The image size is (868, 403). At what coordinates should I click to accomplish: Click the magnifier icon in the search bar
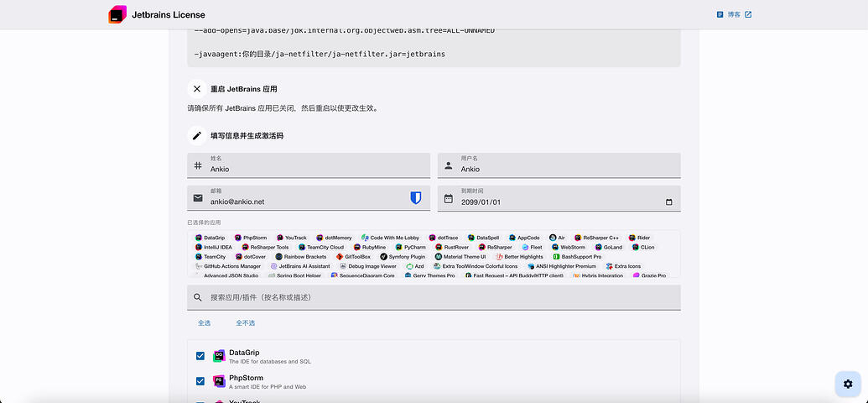[198, 298]
